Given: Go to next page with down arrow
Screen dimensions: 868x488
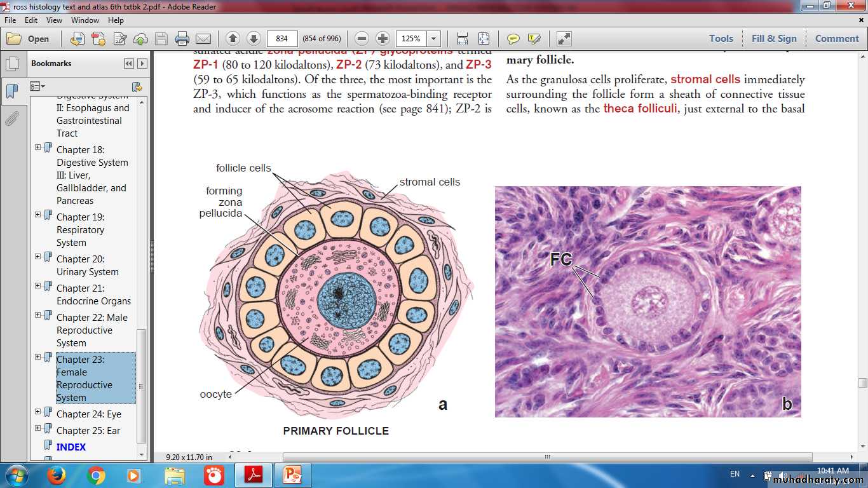Looking at the screenshot, I should pos(254,39).
